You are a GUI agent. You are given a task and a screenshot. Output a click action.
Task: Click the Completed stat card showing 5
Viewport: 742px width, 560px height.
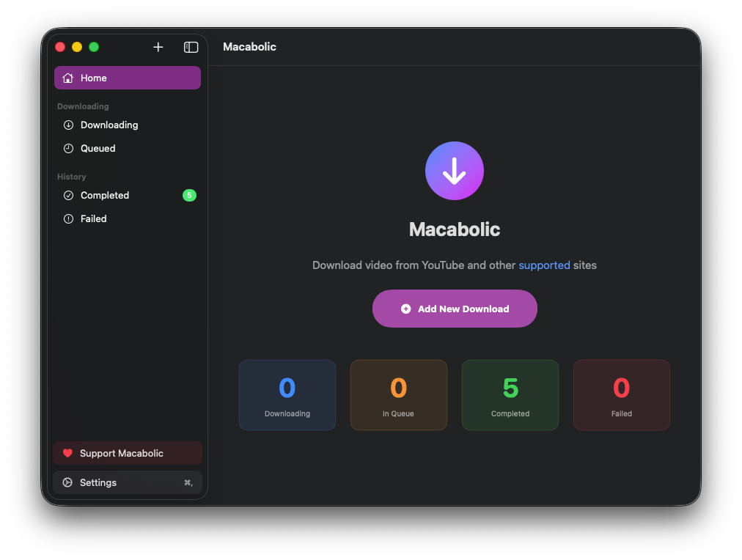pos(510,394)
